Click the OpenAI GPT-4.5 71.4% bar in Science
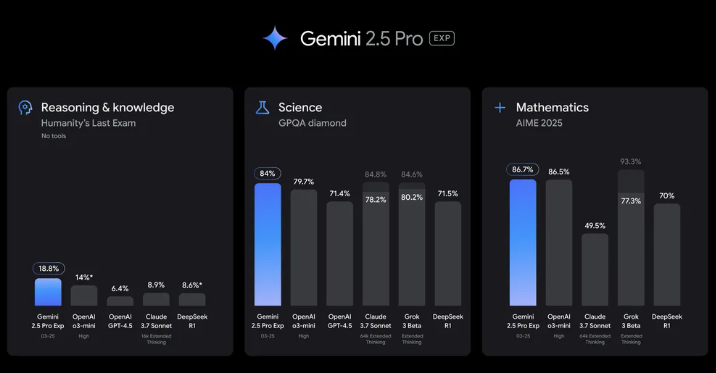Screen dimensions: 716x373 (340, 253)
